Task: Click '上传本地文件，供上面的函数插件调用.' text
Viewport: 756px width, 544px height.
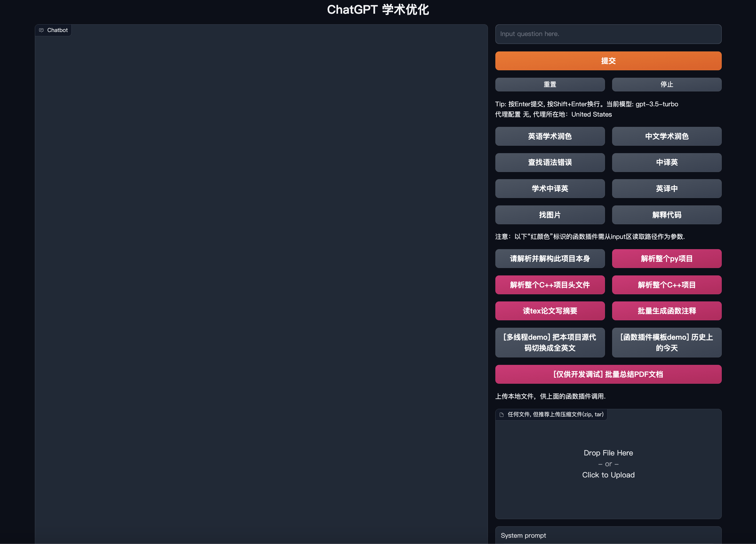Action: [550, 396]
